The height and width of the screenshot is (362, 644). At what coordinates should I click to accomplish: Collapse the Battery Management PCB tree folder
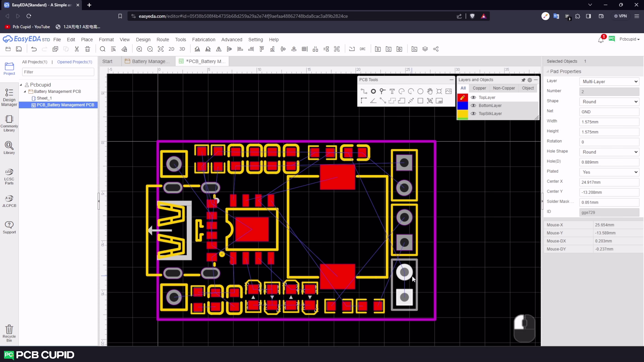tap(25, 92)
